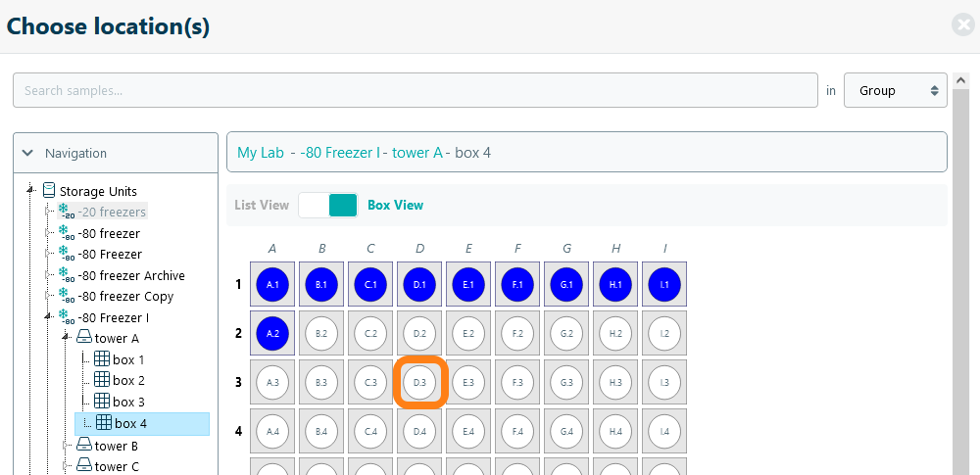Screen dimensions: 980x475
Task: Click the -80 freezer Archive snowflake icon
Action: point(66,275)
